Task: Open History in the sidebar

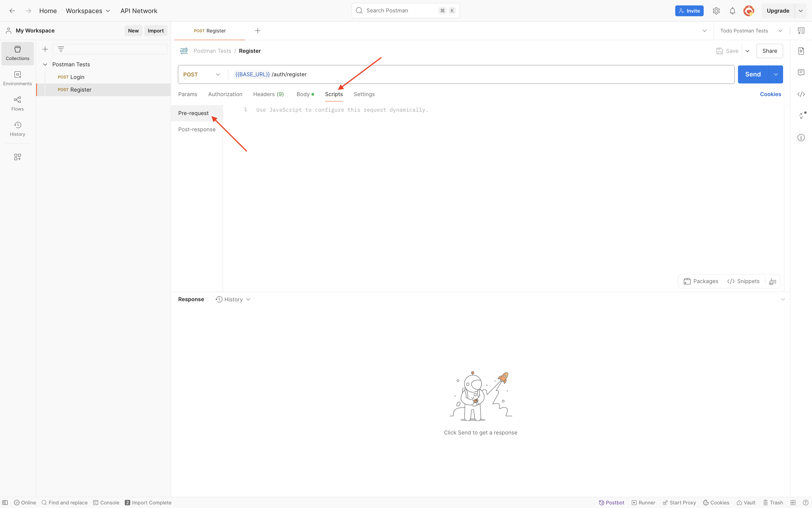Action: (17, 129)
